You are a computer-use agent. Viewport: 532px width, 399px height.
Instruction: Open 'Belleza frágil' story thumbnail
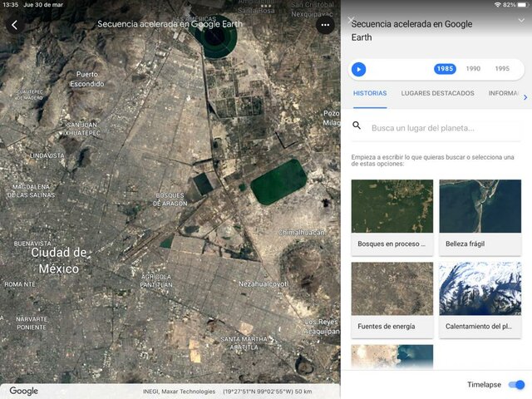click(480, 218)
